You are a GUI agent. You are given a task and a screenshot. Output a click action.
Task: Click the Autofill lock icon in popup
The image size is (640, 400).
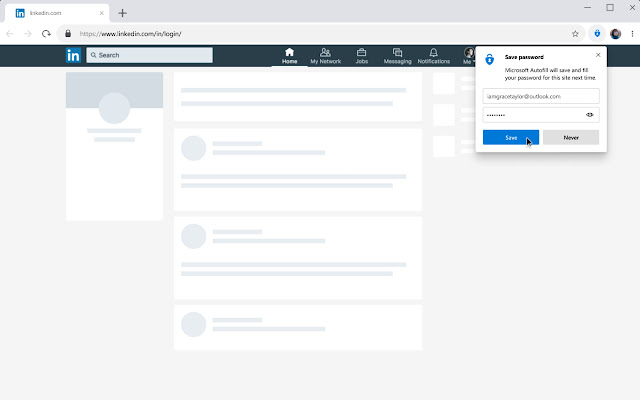[x=489, y=59]
